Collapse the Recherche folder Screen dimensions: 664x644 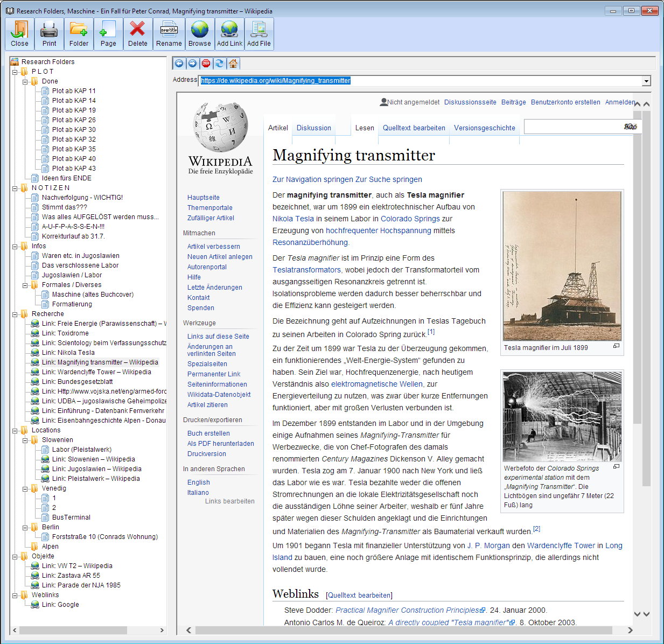(x=15, y=314)
